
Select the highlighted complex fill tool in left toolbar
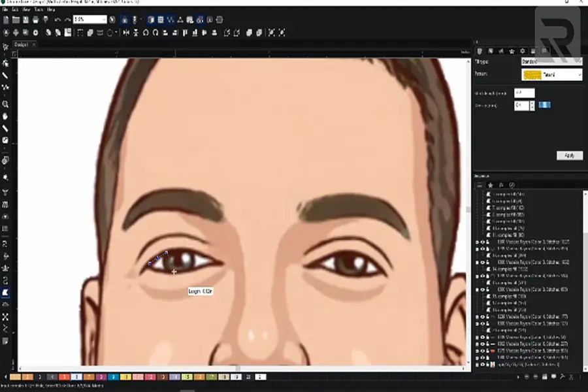tap(5, 292)
